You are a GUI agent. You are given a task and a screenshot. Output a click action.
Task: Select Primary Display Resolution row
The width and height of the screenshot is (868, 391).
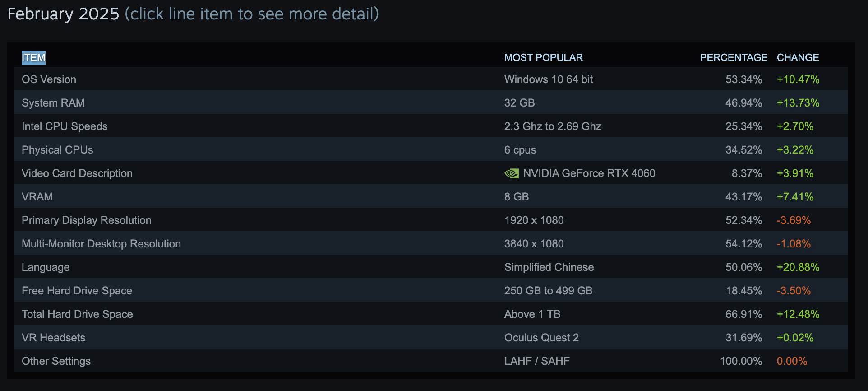87,220
